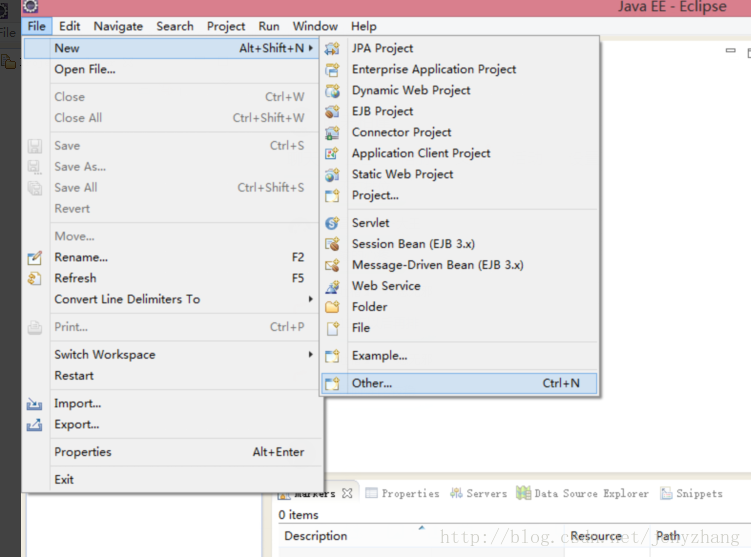The width and height of the screenshot is (751, 557).
Task: Expand Convert Line Delimiters To submenu
Action: tap(311, 299)
